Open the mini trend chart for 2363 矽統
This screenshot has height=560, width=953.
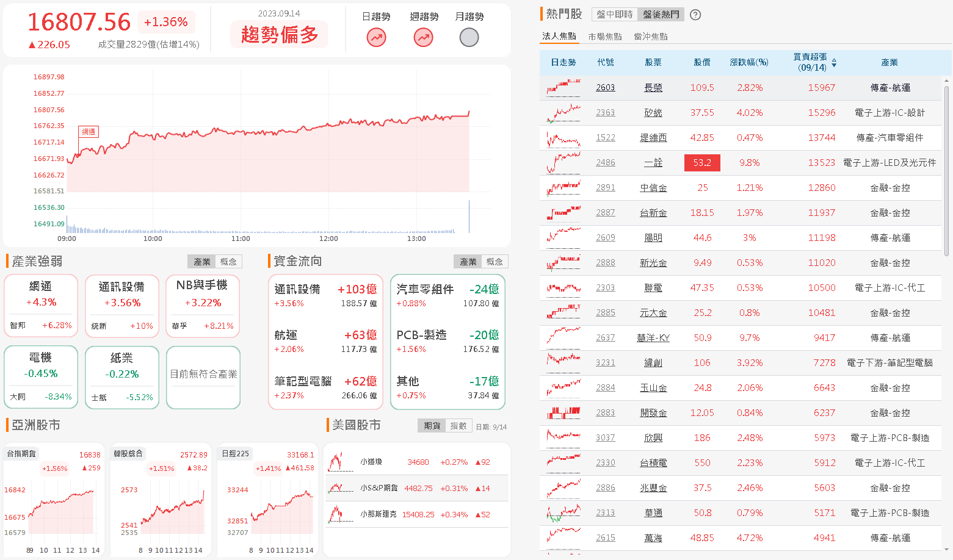pos(563,113)
